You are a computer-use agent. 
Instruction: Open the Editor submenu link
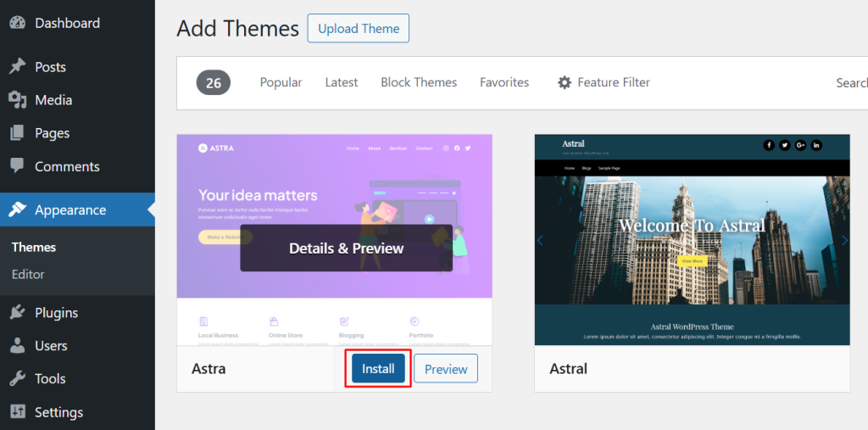[x=28, y=274]
